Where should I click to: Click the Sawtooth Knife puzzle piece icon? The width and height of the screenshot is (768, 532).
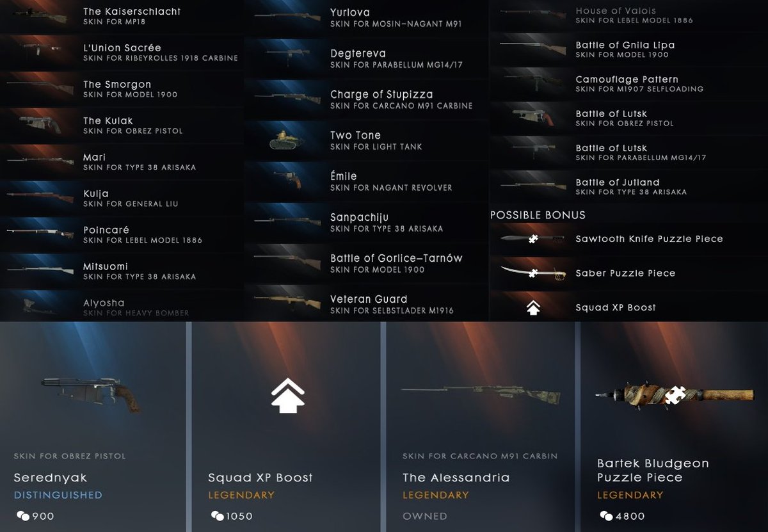coord(533,239)
